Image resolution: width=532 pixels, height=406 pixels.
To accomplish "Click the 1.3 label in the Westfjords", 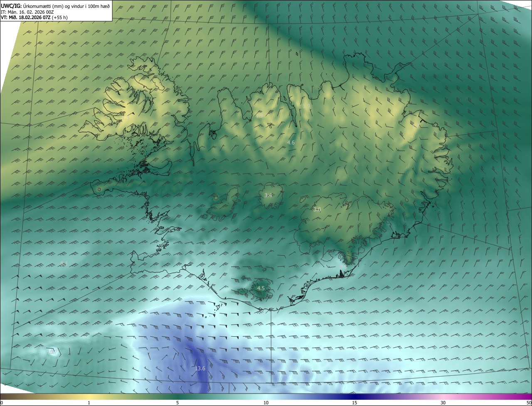I will coord(126,118).
